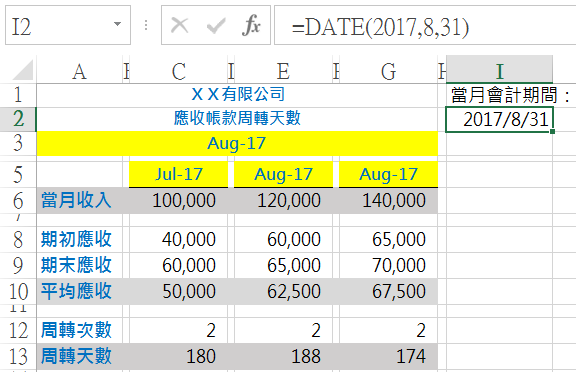Click the Select All corner triangle
This screenshot has height=372, width=576.
coord(23,70)
